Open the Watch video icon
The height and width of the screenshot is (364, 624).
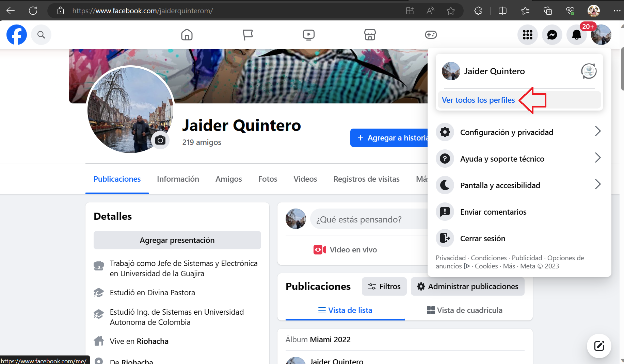point(308,35)
